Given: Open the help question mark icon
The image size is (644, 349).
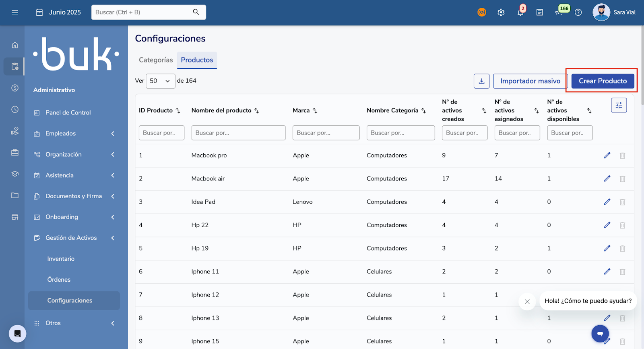Looking at the screenshot, I should pyautogui.click(x=578, y=12).
